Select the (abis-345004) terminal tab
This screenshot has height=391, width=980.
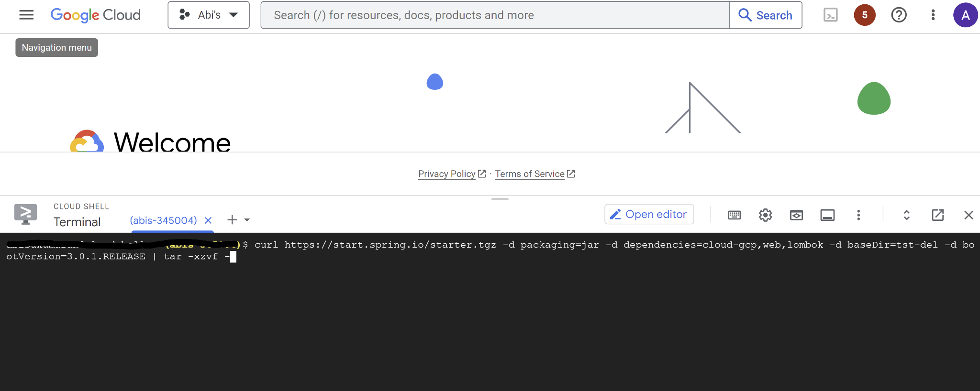[163, 220]
